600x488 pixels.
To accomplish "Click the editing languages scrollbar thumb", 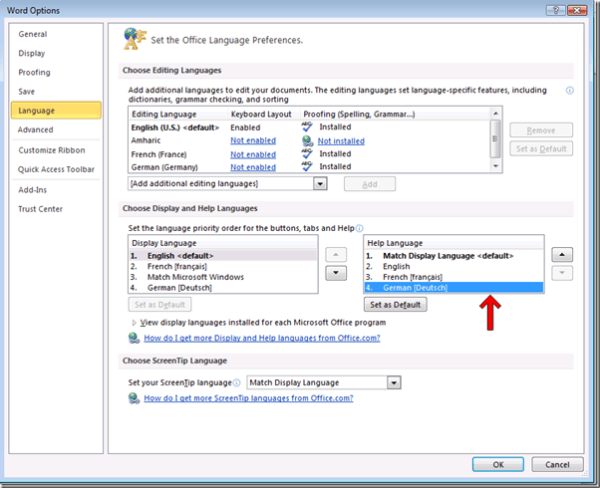I will [x=496, y=139].
